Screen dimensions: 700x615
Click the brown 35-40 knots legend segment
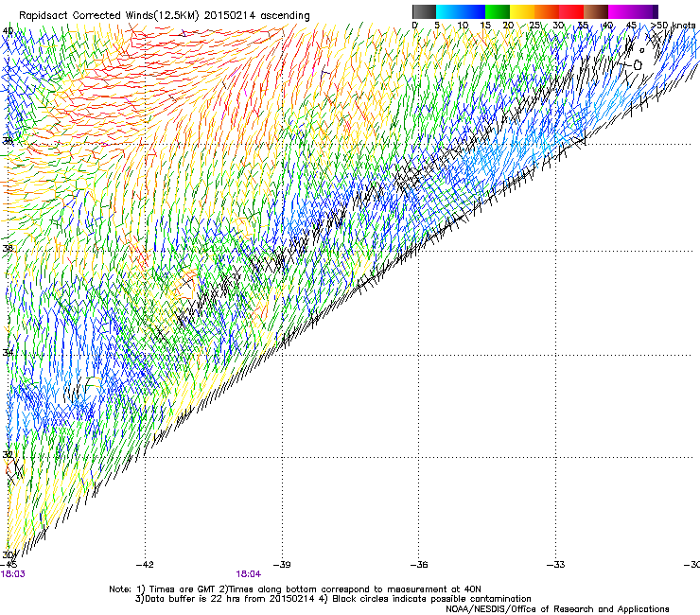[x=596, y=11]
